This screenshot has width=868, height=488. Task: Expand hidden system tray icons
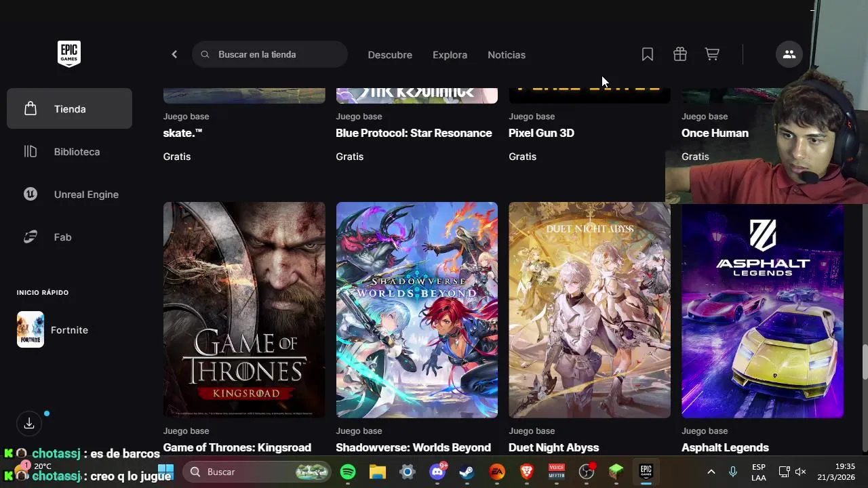[711, 472]
